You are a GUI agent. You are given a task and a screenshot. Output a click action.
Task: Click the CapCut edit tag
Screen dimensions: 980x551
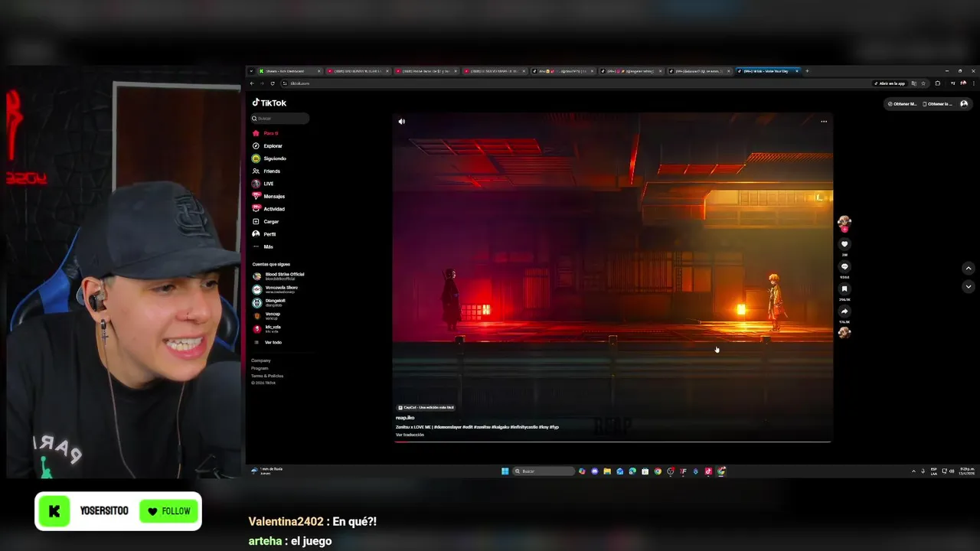(x=426, y=407)
